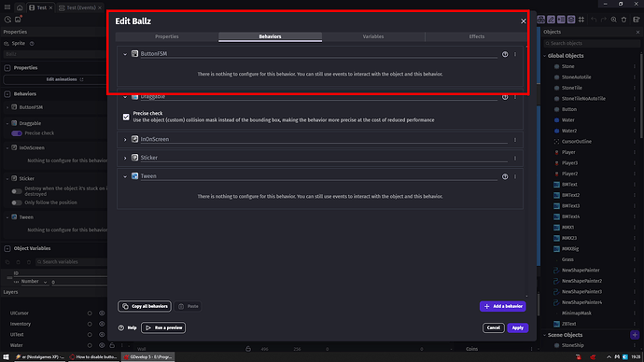Open the Windows Start button
644x362 pixels.
point(6,357)
